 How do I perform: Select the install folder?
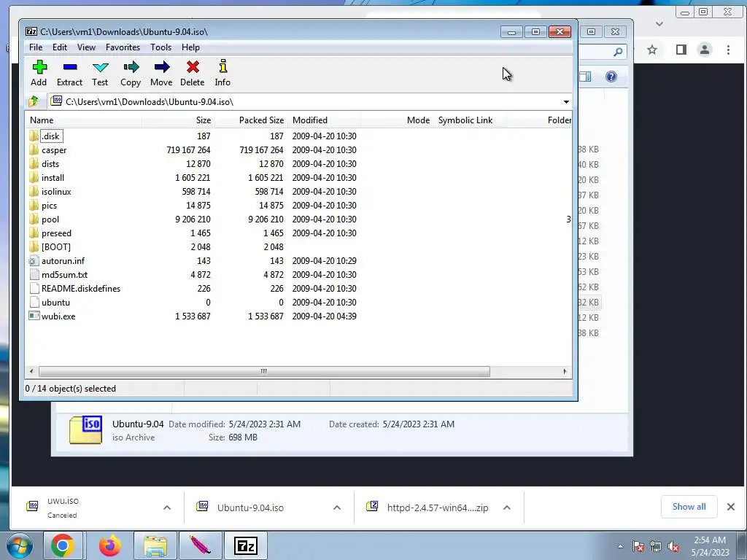coord(53,178)
